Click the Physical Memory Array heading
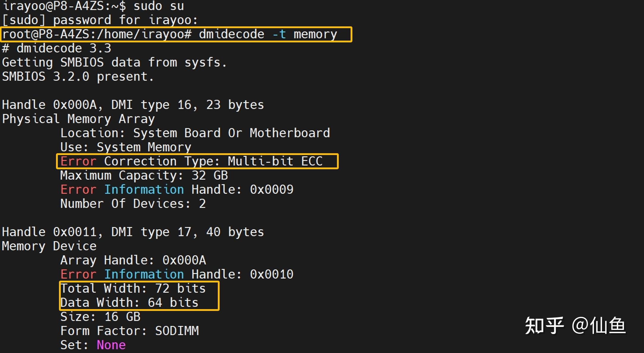 point(78,119)
